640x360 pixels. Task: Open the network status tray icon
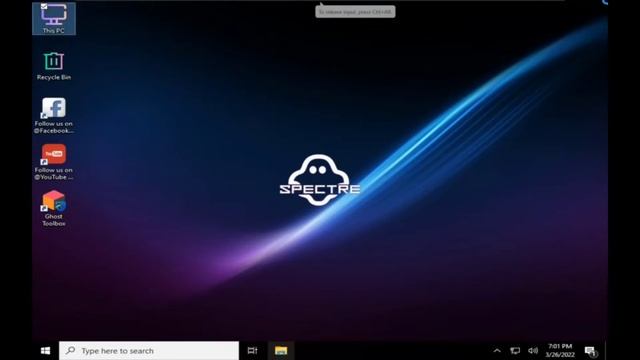[x=515, y=351]
